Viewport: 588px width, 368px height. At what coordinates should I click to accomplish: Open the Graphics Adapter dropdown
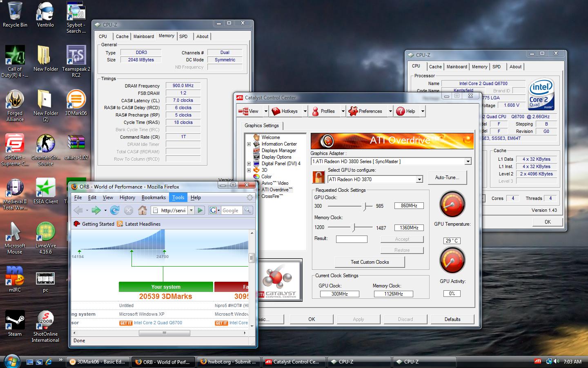coord(468,162)
